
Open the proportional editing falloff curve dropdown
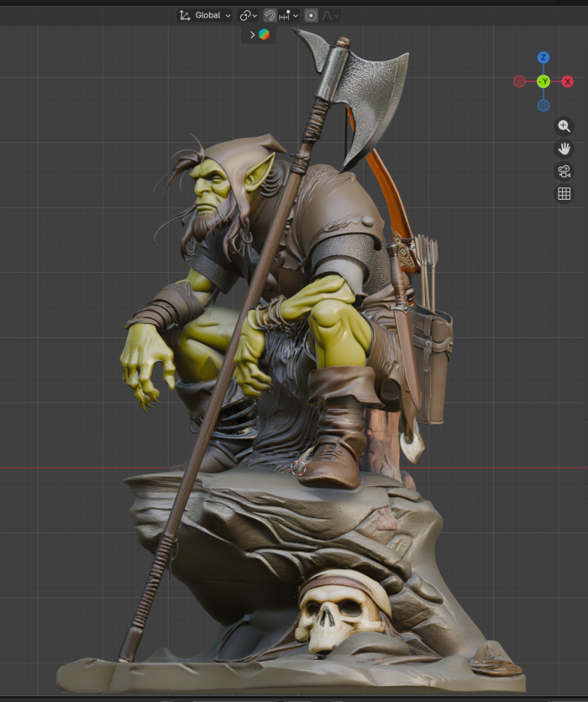(x=330, y=16)
